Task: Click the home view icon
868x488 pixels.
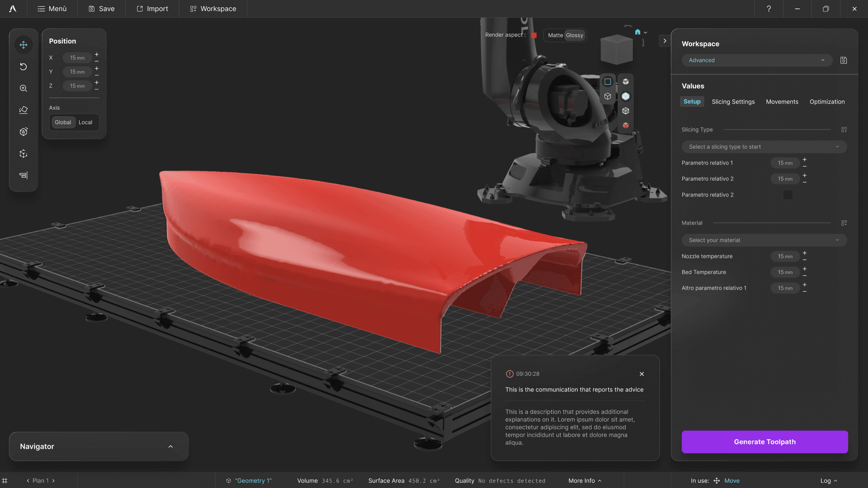Action: (x=637, y=32)
